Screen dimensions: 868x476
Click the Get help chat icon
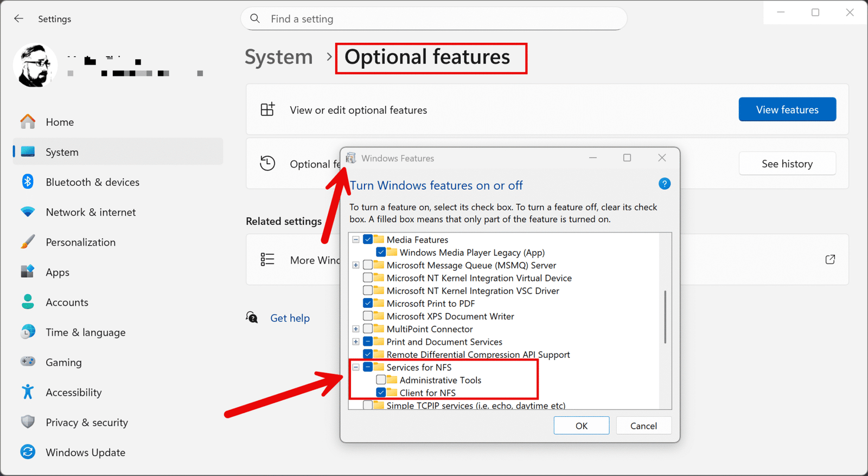(x=252, y=318)
